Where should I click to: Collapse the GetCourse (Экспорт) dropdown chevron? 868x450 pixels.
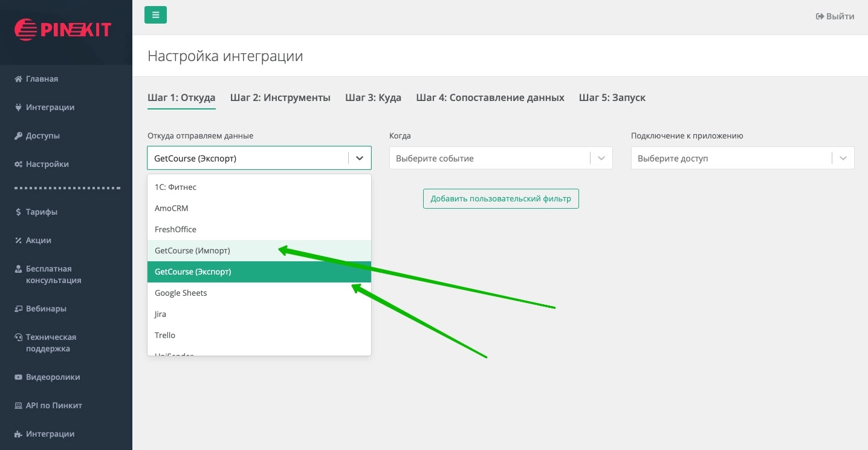coord(360,158)
